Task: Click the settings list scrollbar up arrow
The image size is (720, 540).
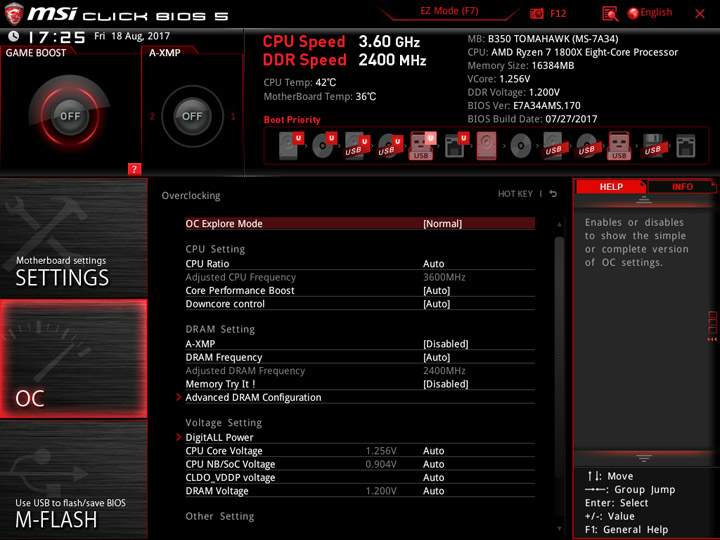Action: 559,225
